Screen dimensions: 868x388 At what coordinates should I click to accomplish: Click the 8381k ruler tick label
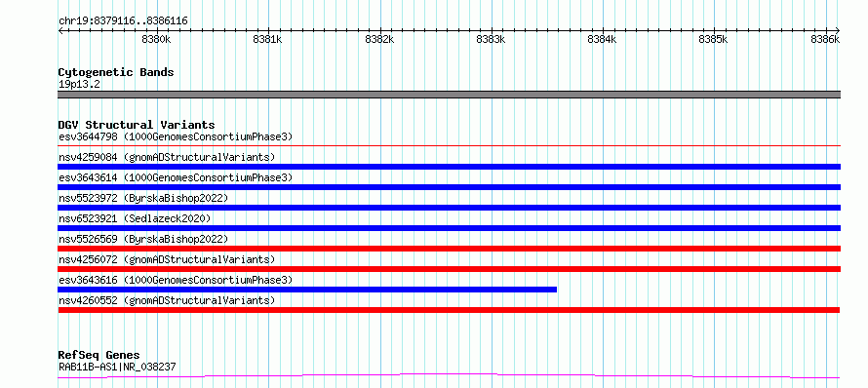click(x=268, y=39)
